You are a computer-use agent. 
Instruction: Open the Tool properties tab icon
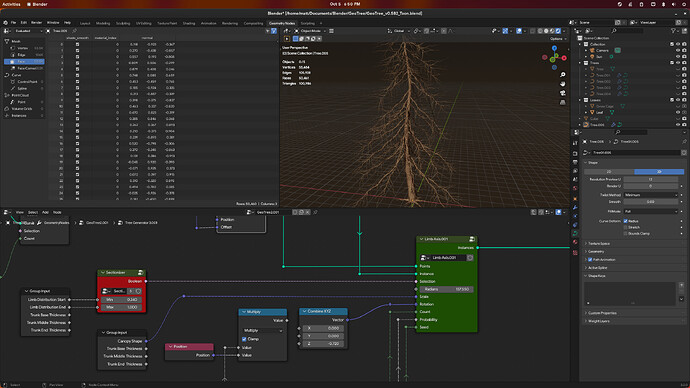[575, 144]
